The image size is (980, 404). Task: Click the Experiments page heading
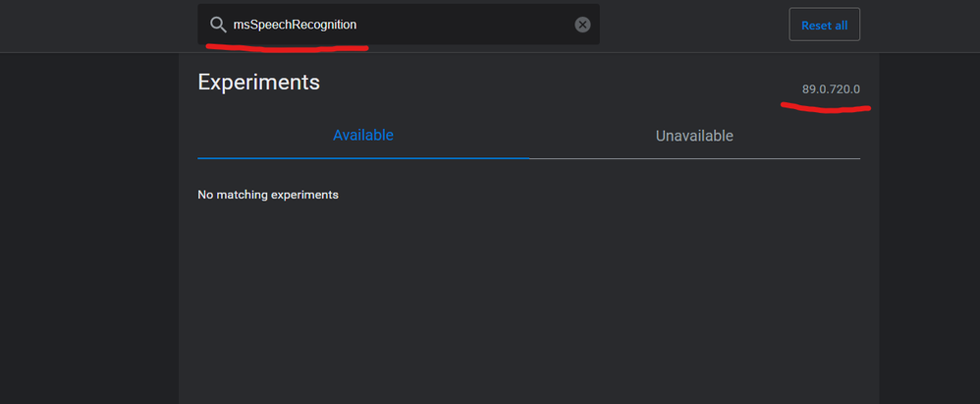tap(258, 83)
